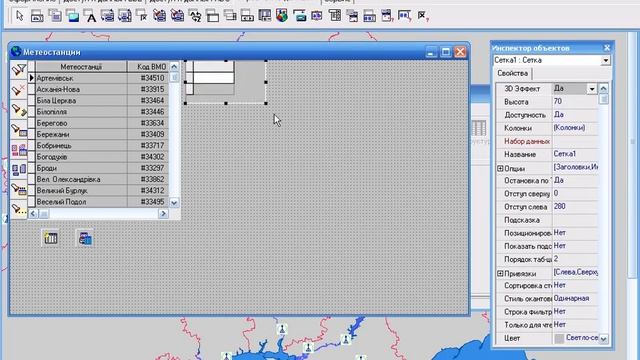Switch to the Свойства tab
This screenshot has height=360, width=640.
pos(512,73)
